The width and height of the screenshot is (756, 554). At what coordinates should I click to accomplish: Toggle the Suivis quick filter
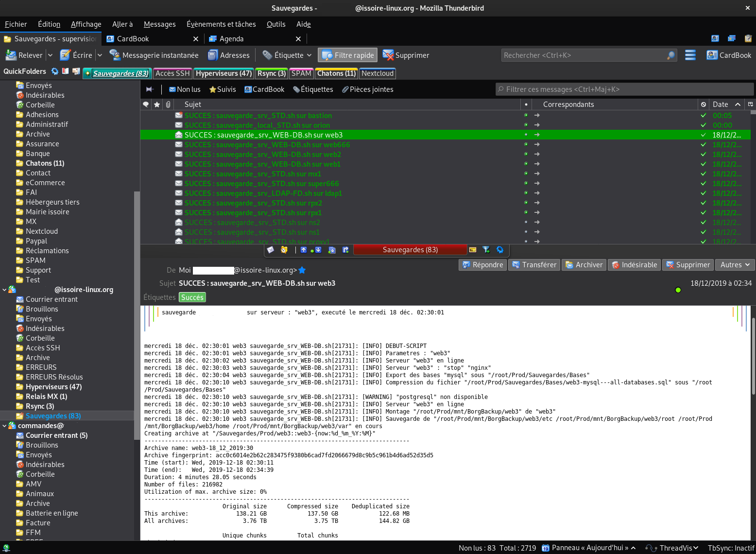[223, 89]
